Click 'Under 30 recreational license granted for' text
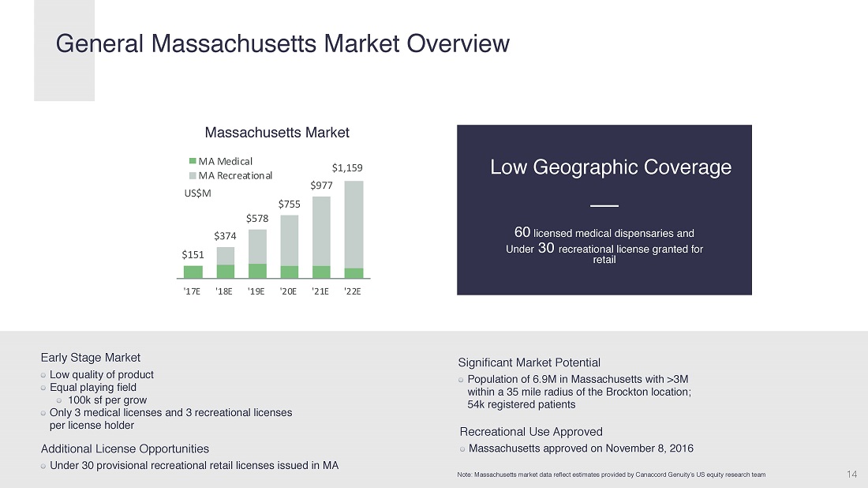This screenshot has height=488, width=868. pos(604,248)
